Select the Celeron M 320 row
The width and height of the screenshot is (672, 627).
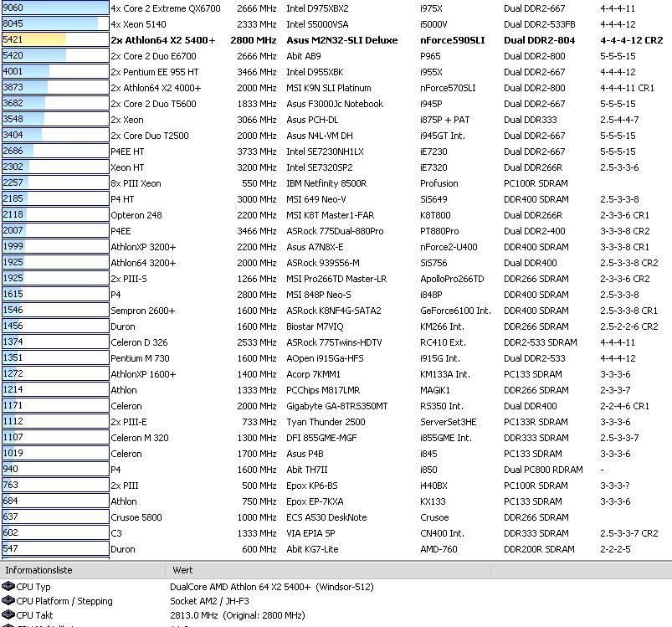coord(336,438)
